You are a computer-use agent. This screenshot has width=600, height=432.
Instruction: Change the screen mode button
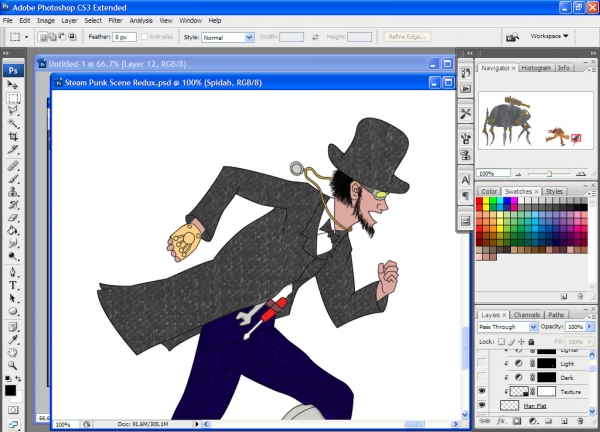13,424
